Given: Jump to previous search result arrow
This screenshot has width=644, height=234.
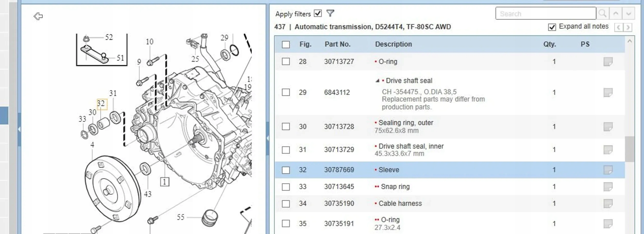Looking at the screenshot, I should 616,13.
